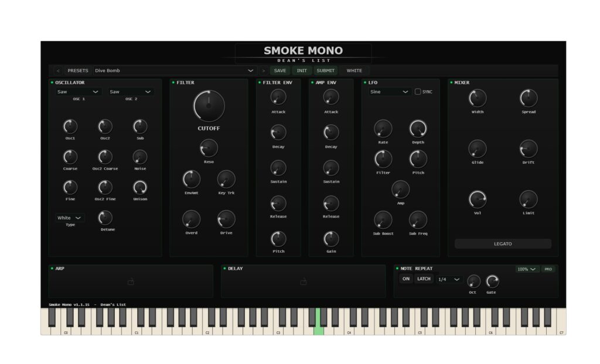Viewport: 600px width, 364px height.
Task: Click the mixer Spread knob
Action: tap(529, 98)
